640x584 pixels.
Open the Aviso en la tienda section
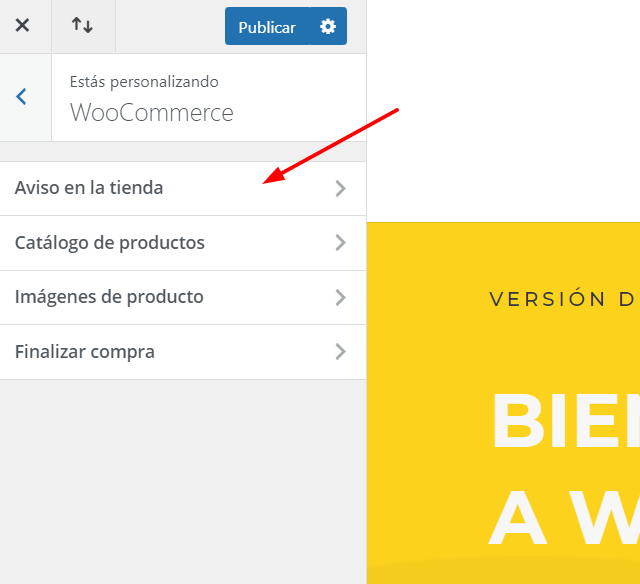183,189
